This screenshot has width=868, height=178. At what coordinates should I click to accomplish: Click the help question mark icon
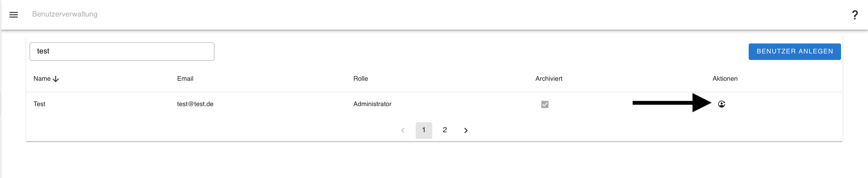[x=855, y=15]
